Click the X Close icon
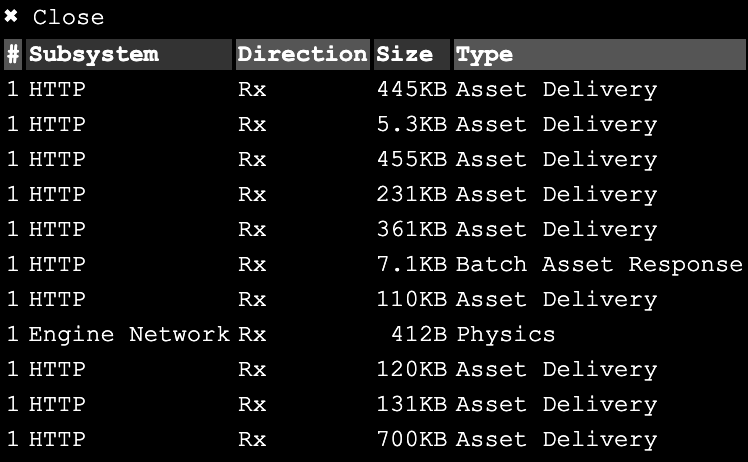 click(x=12, y=17)
